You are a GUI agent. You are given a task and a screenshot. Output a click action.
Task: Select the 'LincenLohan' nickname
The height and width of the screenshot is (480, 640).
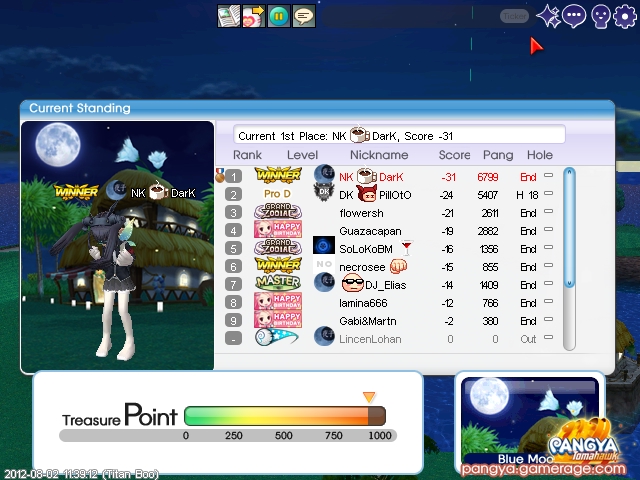coord(370,339)
